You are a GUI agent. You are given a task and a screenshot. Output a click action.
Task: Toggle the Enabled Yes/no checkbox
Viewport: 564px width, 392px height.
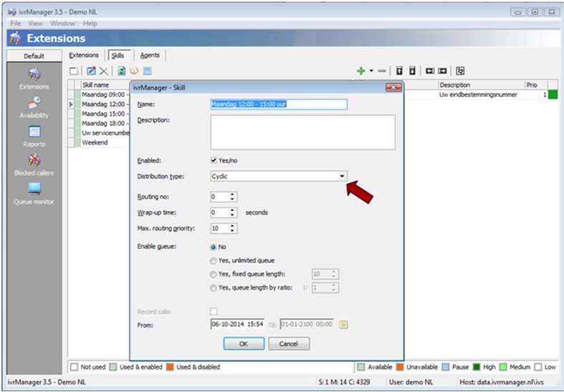(214, 160)
